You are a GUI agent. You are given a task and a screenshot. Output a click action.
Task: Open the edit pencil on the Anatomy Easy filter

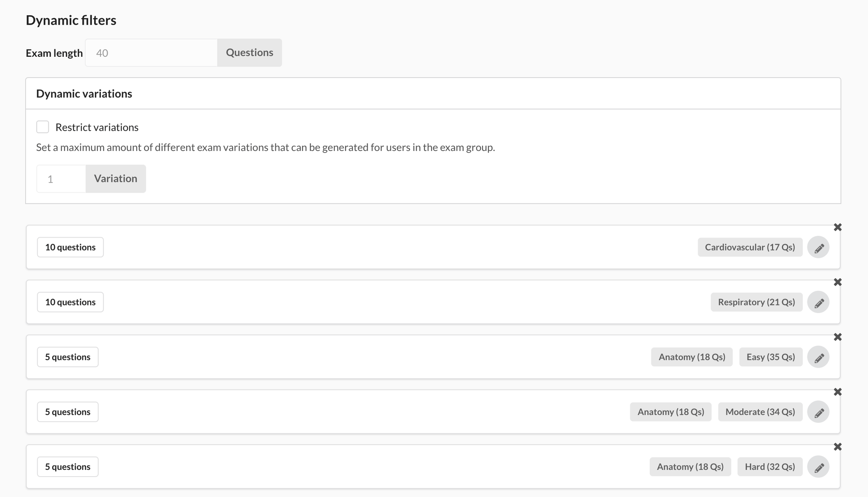click(818, 357)
